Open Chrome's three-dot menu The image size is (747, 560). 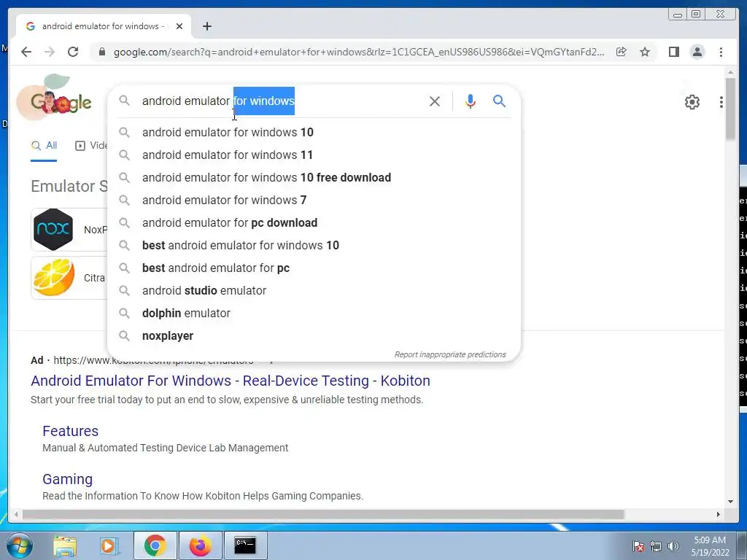click(721, 52)
